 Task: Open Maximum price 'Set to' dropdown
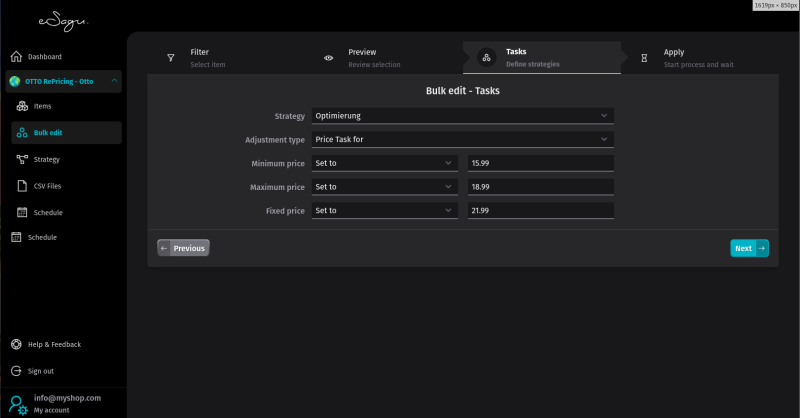point(384,187)
